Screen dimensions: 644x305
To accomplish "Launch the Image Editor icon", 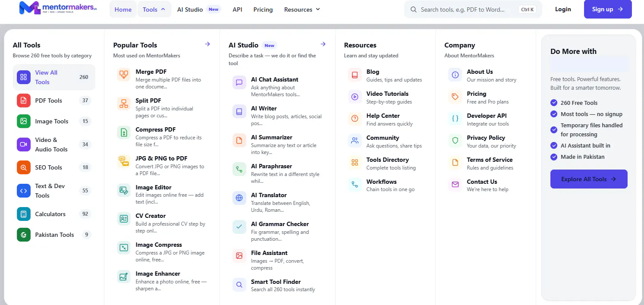I will [x=124, y=190].
